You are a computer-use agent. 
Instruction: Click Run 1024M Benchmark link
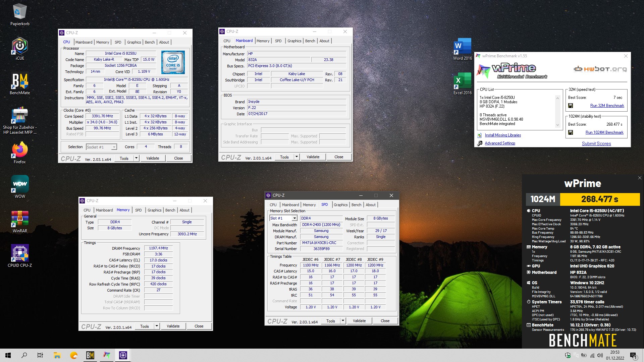604,132
